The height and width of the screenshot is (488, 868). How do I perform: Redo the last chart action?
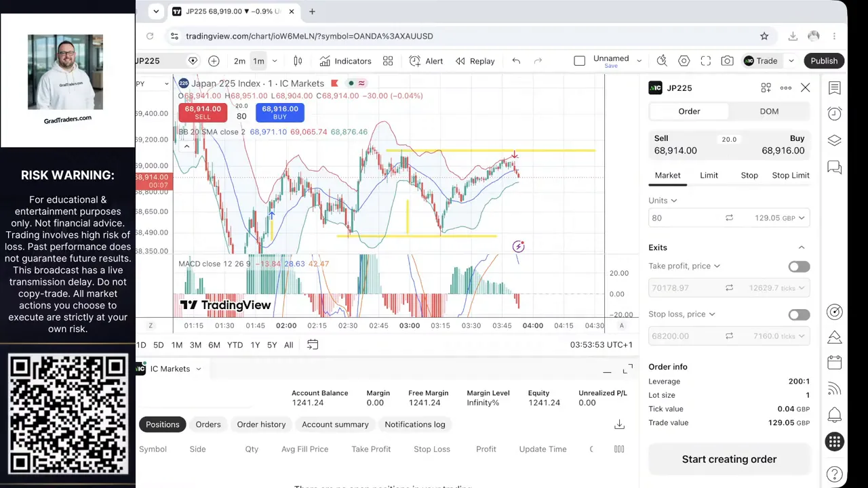coord(538,61)
